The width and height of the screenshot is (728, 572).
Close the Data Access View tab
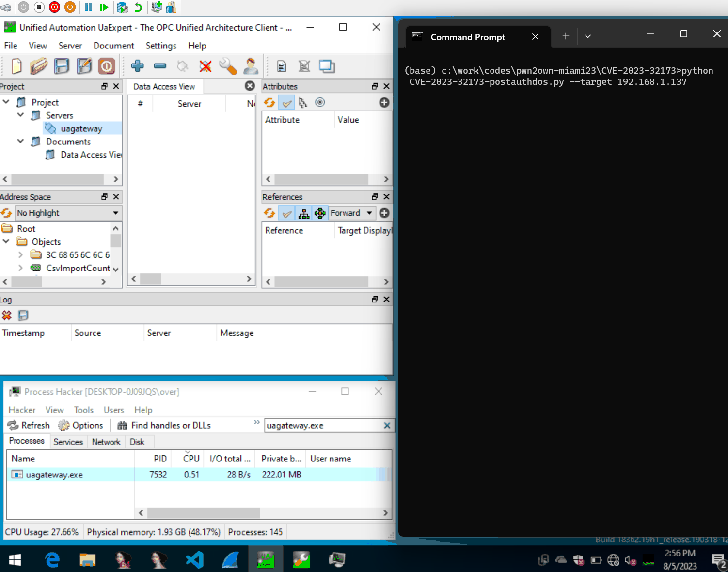click(x=250, y=86)
